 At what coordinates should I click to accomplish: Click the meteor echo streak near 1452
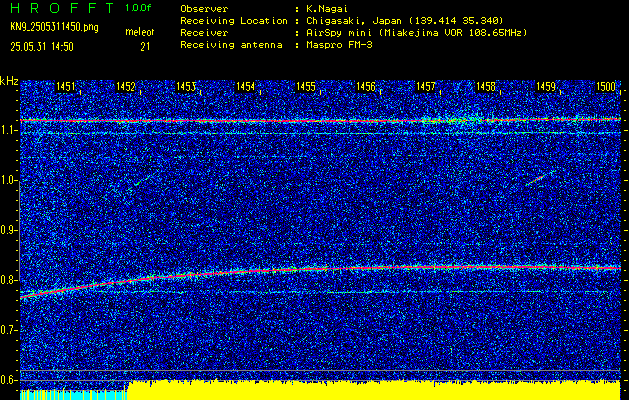click(x=144, y=179)
